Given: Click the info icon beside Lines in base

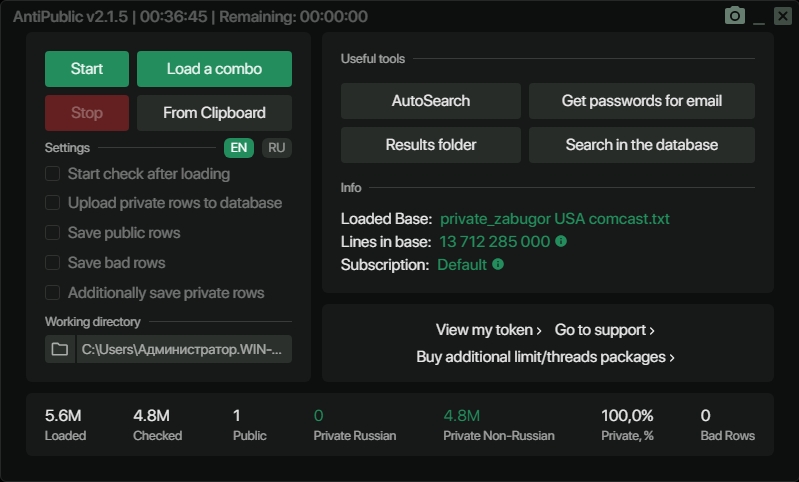Looking at the screenshot, I should coord(561,241).
